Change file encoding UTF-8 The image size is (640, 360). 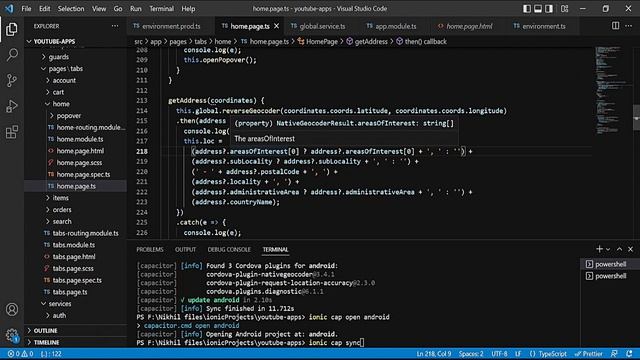tap(499, 354)
